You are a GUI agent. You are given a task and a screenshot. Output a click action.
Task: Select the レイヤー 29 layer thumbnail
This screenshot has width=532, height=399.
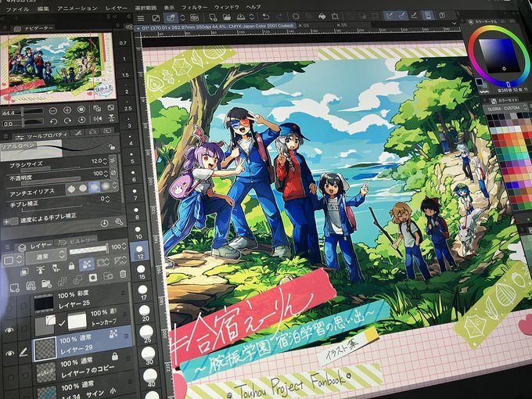click(45, 348)
